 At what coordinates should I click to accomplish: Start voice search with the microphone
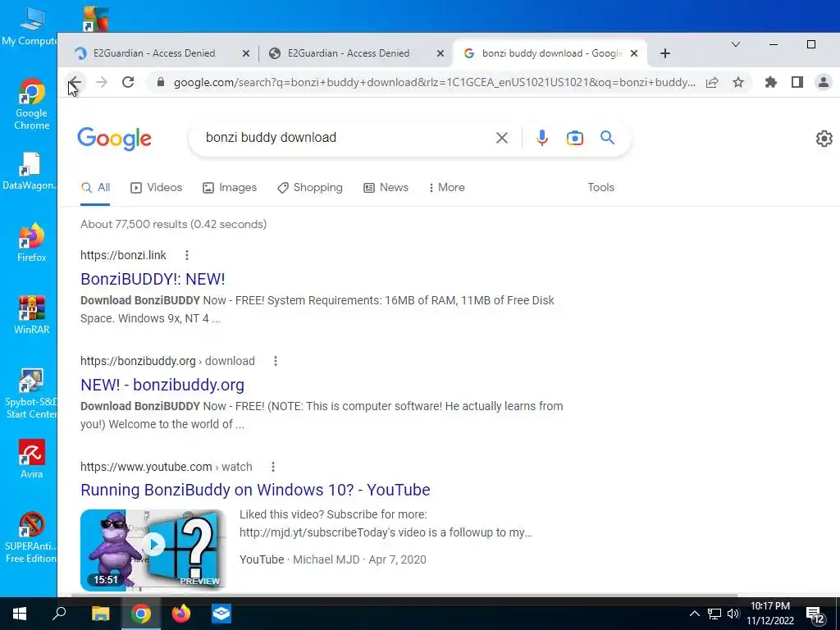click(x=542, y=138)
